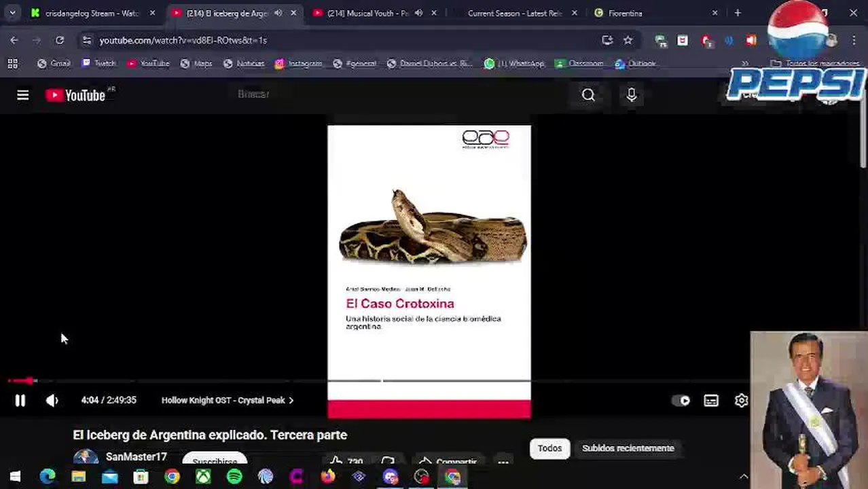Go back to the previous page
This screenshot has height=489, width=868.
14,40
